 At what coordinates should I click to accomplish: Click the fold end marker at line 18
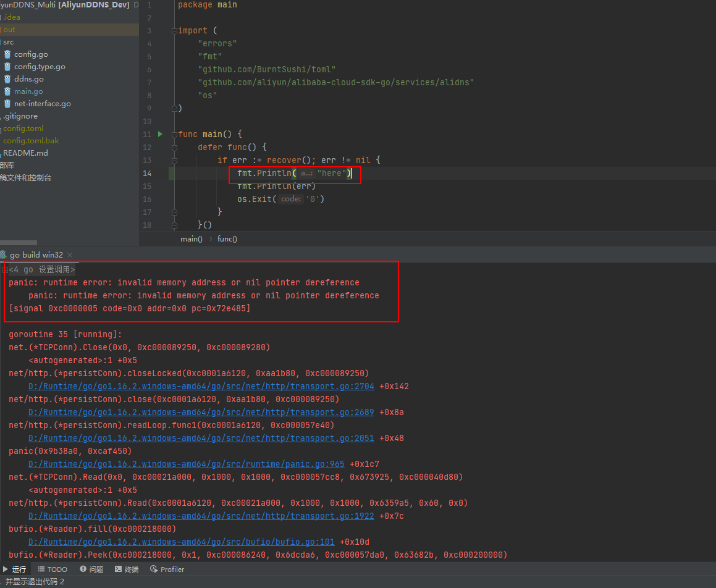pos(174,225)
